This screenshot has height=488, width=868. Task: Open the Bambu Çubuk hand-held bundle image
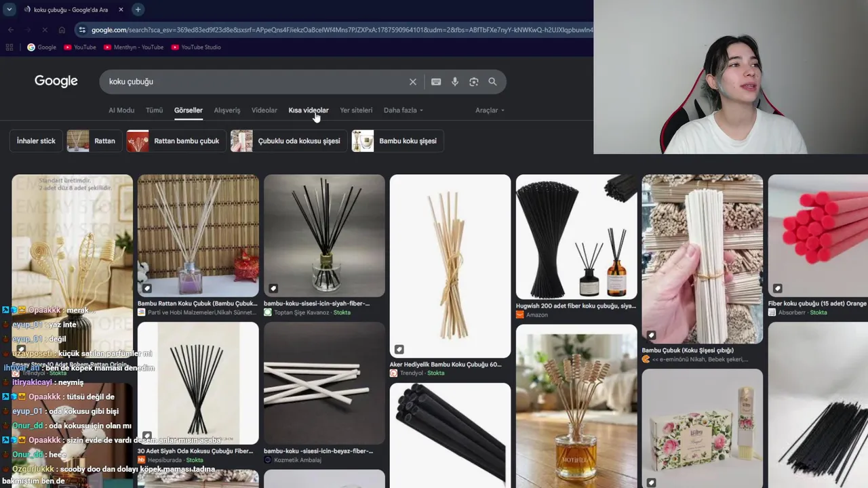(x=703, y=260)
